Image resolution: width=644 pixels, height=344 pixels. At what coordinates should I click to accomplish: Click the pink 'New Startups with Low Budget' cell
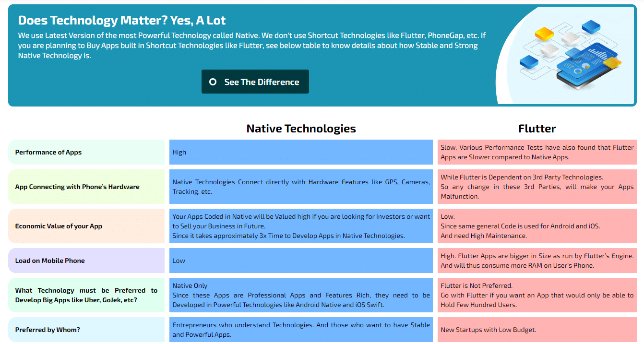click(537, 330)
